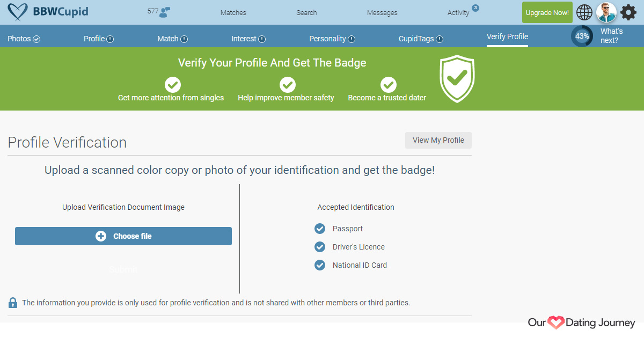Click the user profile avatar photo

click(606, 12)
